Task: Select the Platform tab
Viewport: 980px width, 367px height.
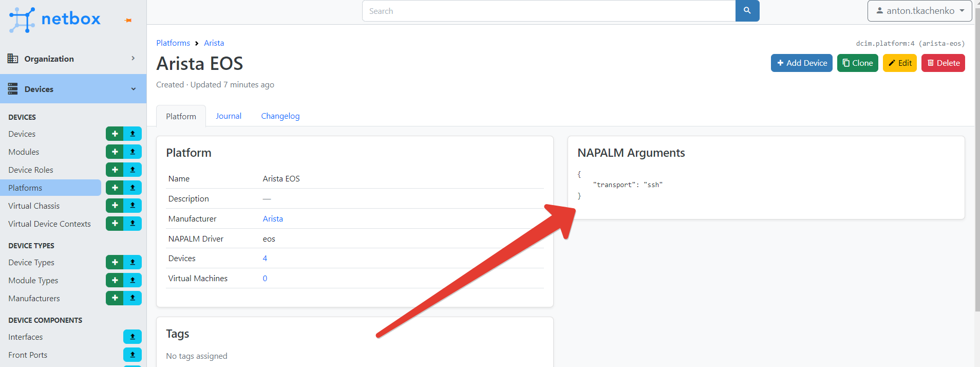Action: pos(181,116)
